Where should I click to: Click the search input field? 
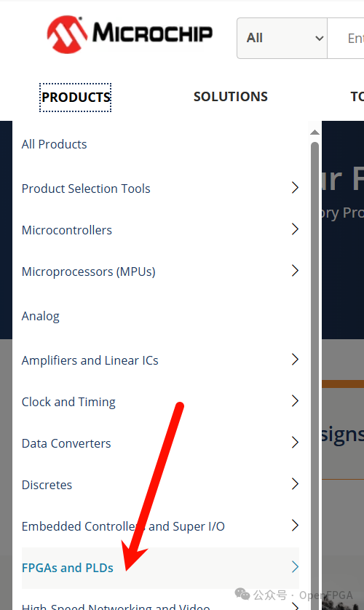pos(346,38)
